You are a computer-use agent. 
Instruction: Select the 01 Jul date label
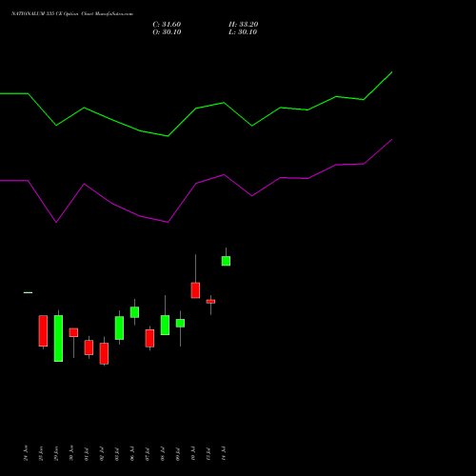tap(87, 453)
